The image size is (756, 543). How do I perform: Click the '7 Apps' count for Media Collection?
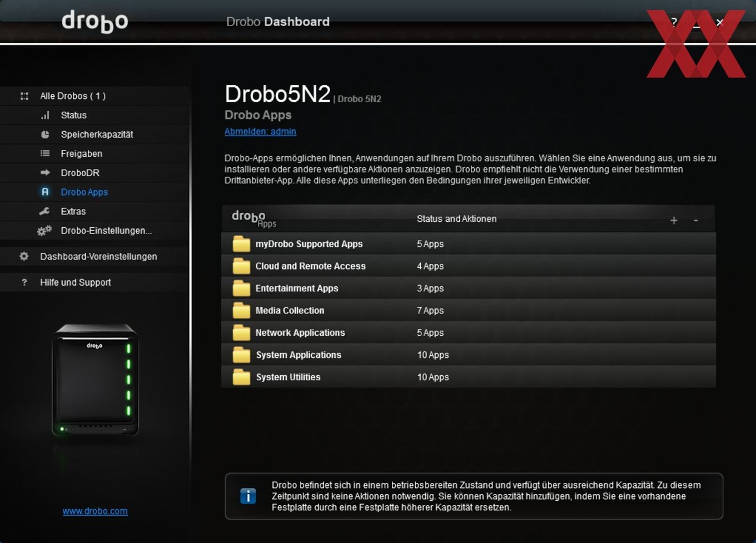click(x=430, y=311)
